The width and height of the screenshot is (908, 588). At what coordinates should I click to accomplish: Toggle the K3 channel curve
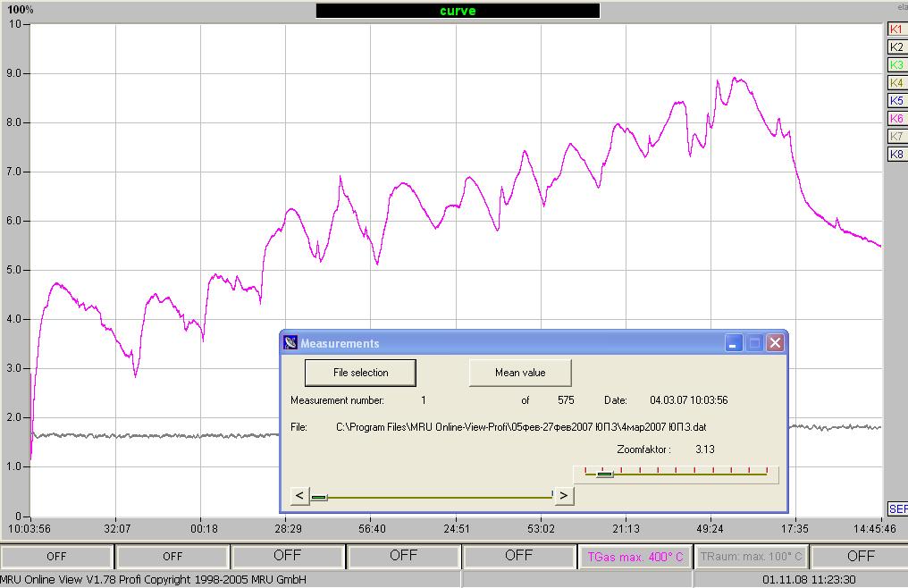(896, 65)
